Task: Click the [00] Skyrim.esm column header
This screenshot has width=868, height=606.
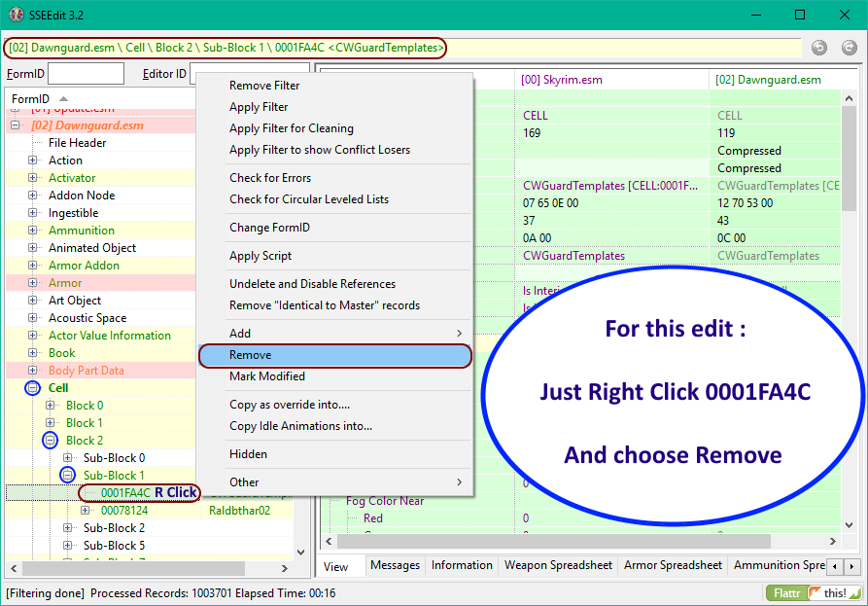Action: (611, 80)
